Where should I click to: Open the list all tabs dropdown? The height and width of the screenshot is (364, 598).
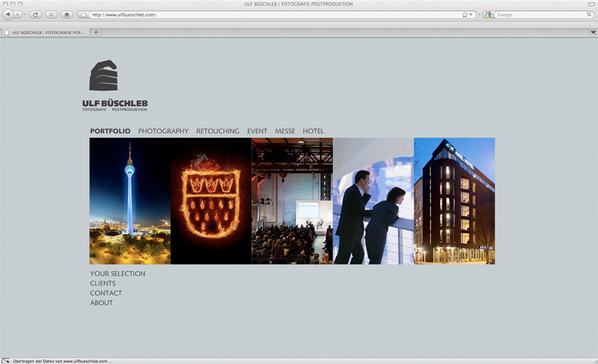593,32
